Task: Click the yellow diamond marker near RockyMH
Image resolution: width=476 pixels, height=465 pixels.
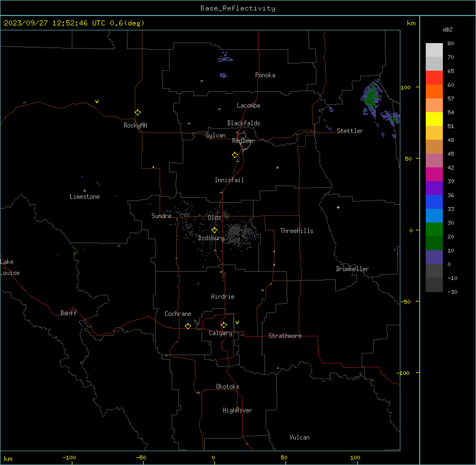Action: tap(137, 112)
